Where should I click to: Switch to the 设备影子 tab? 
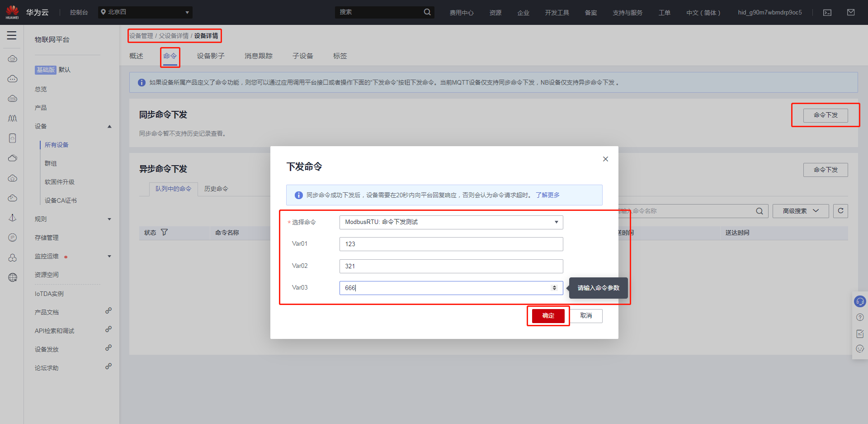(x=210, y=56)
